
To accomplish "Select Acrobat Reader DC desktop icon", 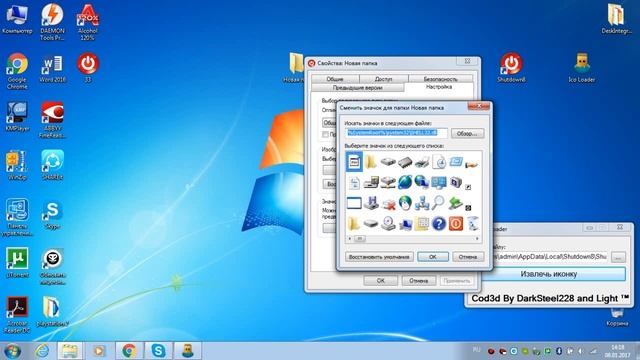I will point(17,314).
